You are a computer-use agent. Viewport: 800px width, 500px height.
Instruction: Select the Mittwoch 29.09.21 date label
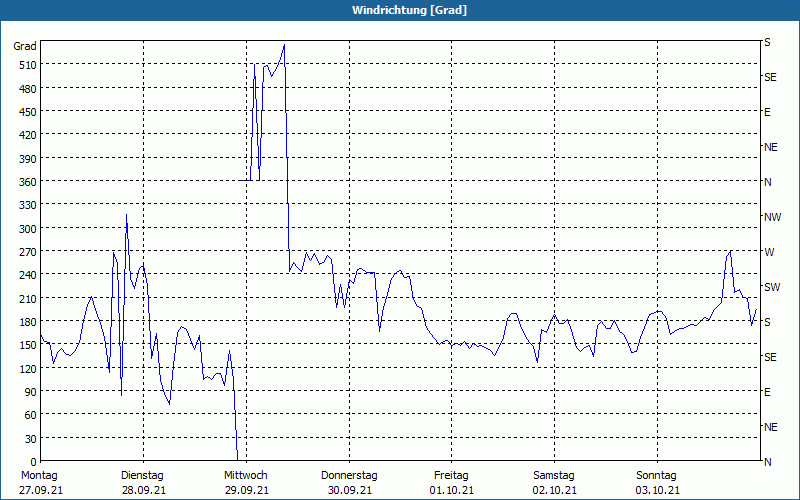[x=245, y=483]
